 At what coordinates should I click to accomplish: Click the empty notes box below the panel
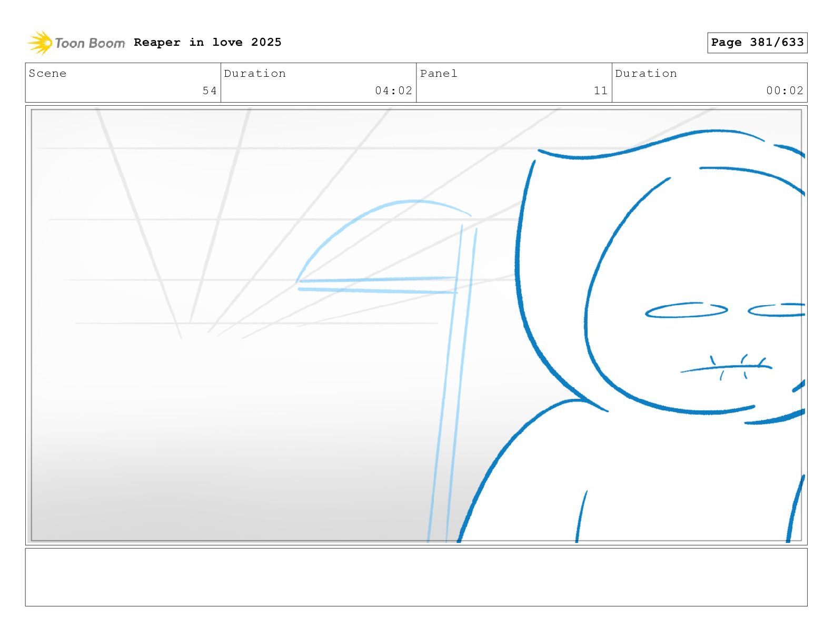tap(416, 577)
